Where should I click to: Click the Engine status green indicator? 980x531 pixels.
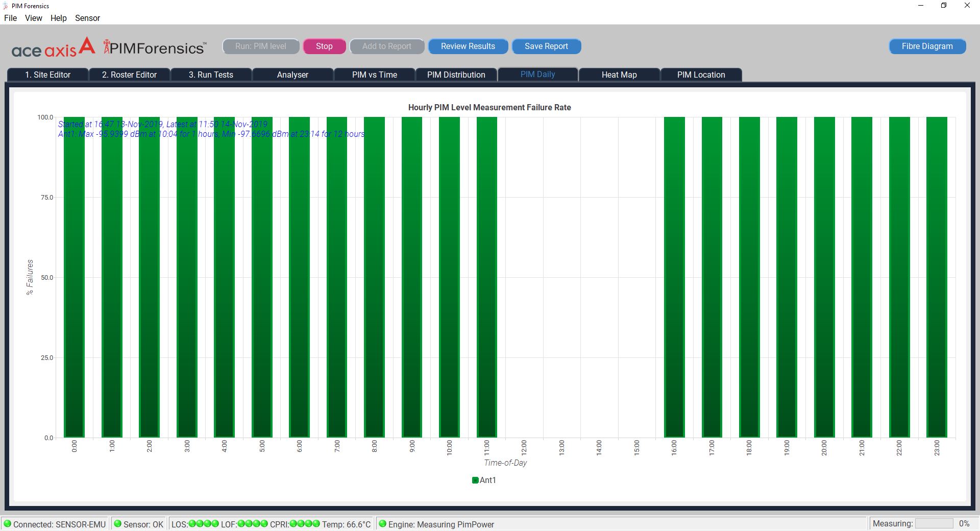(x=382, y=524)
